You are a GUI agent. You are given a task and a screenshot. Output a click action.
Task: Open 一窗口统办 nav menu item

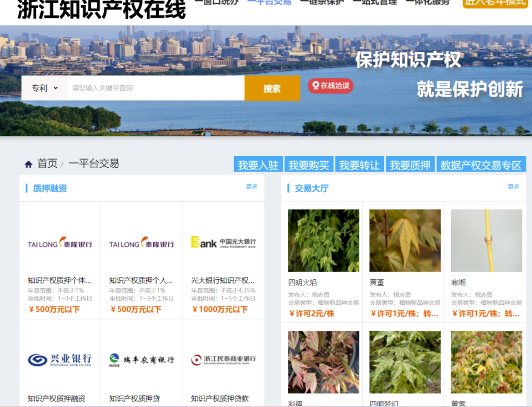(217, 2)
